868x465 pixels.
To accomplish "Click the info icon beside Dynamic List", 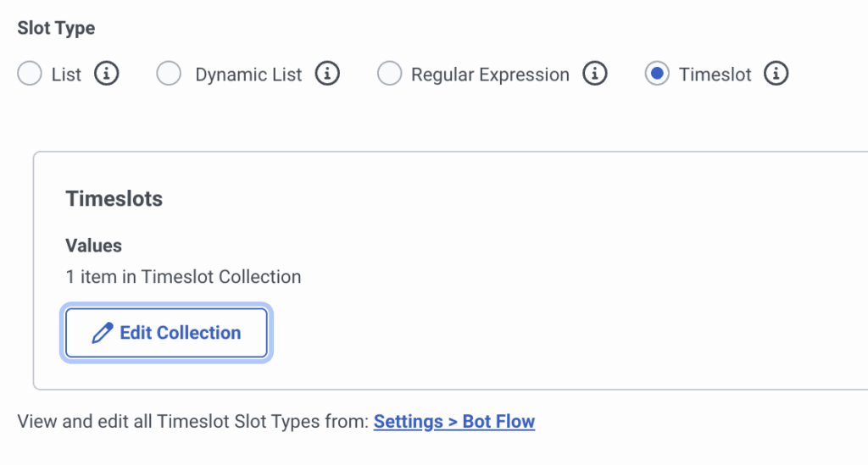I will [327, 74].
